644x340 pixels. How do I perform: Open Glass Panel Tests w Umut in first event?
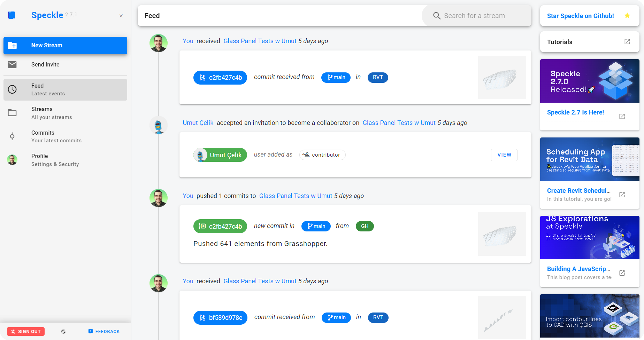[x=260, y=41]
